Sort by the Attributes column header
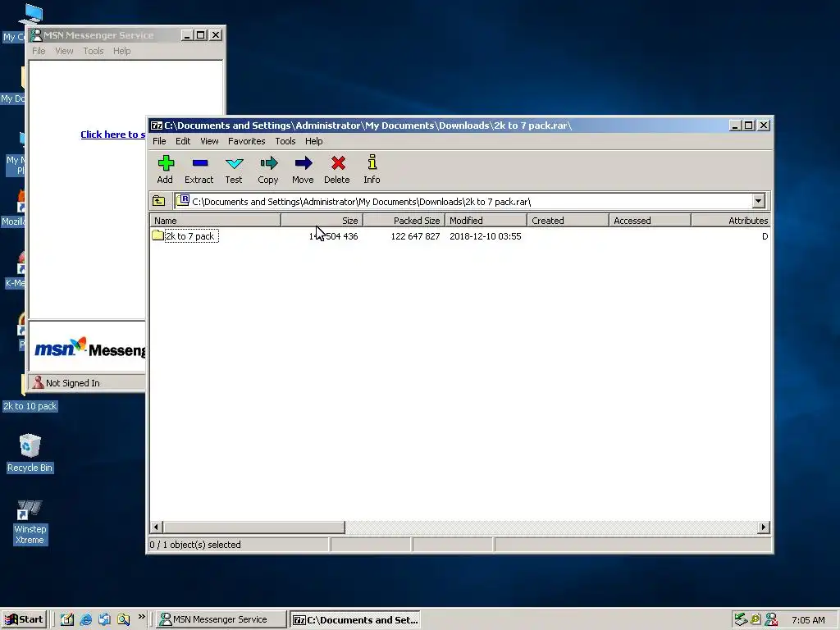840x630 pixels. point(731,220)
